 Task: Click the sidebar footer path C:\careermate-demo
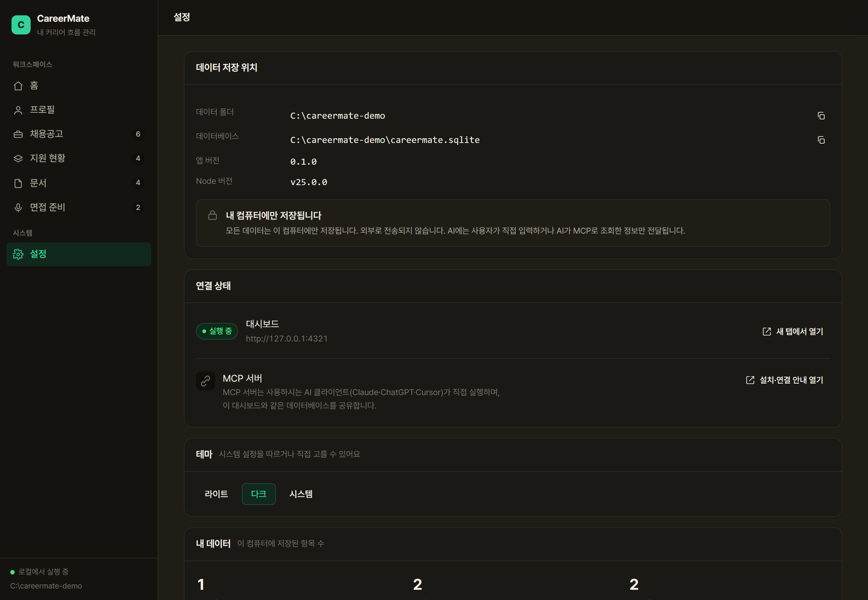pos(46,586)
